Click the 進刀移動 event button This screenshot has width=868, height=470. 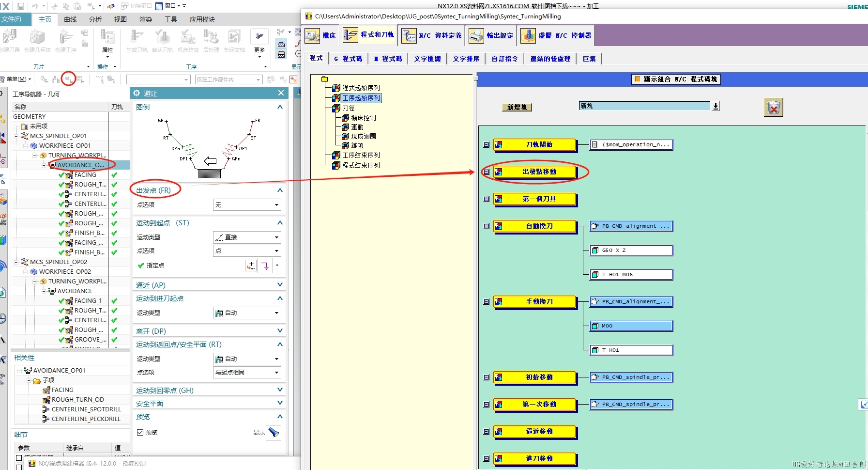coord(535,459)
